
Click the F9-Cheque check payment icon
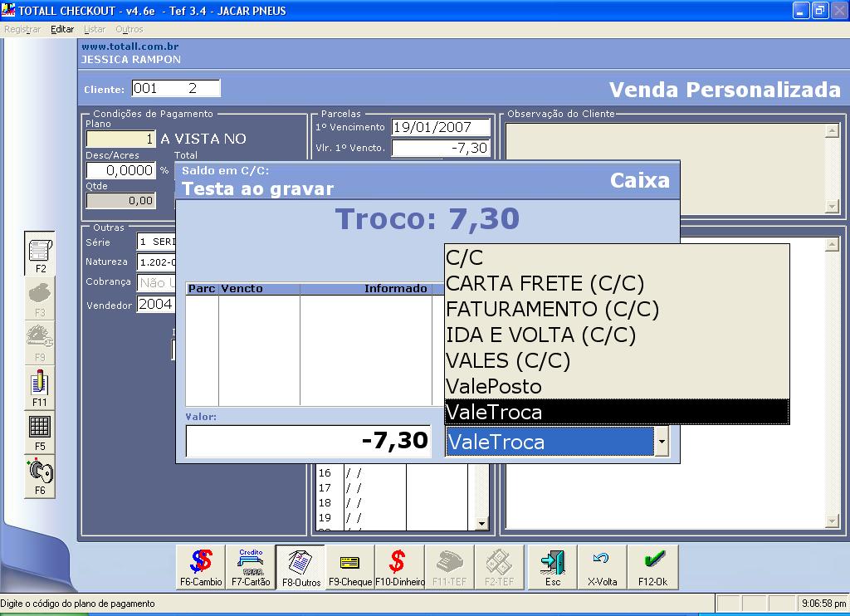pyautogui.click(x=349, y=567)
